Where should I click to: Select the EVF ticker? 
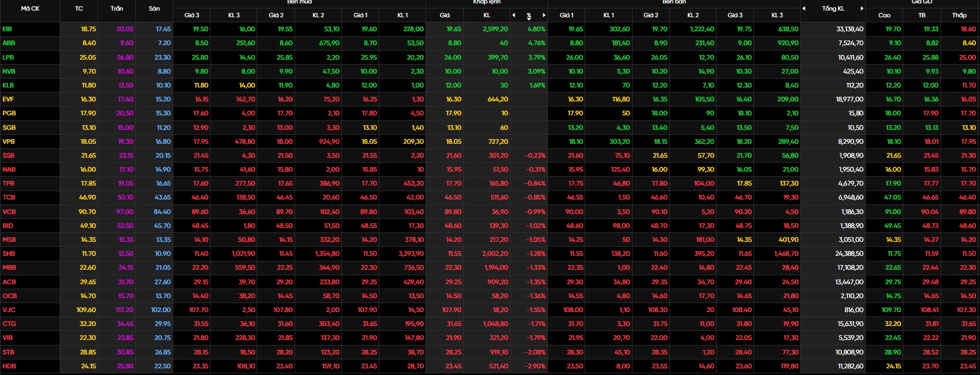pos(8,99)
